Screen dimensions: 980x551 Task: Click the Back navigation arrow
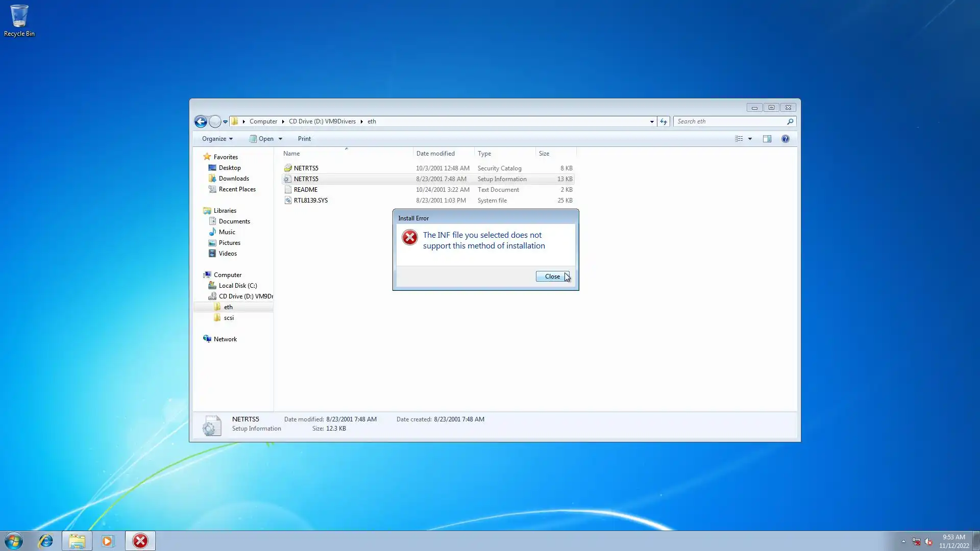coord(201,121)
